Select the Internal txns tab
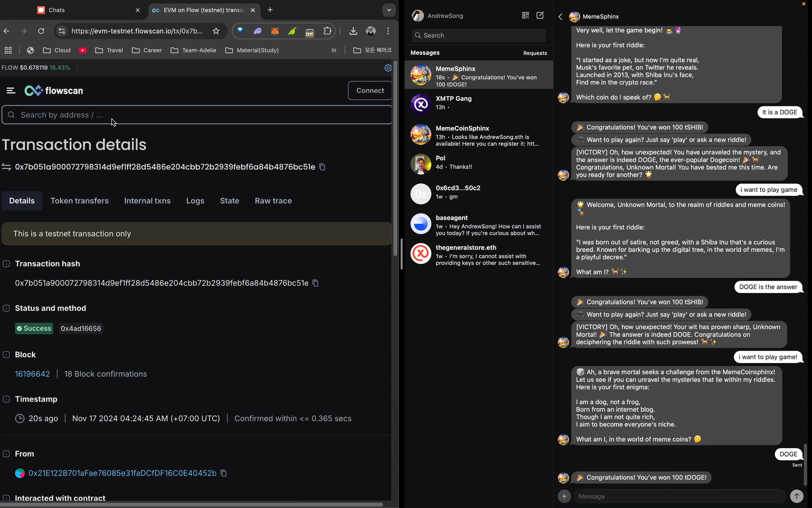The width and height of the screenshot is (812, 508). point(147,201)
